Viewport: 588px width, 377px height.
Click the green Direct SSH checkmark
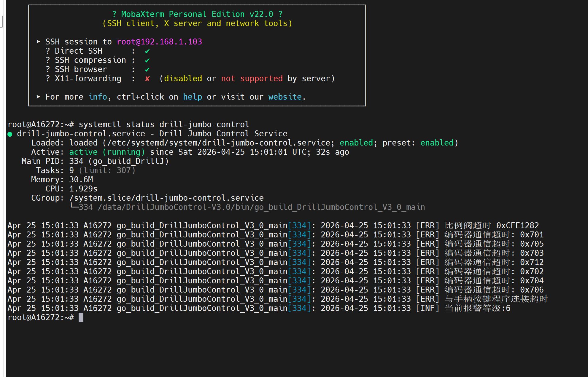[x=147, y=51]
